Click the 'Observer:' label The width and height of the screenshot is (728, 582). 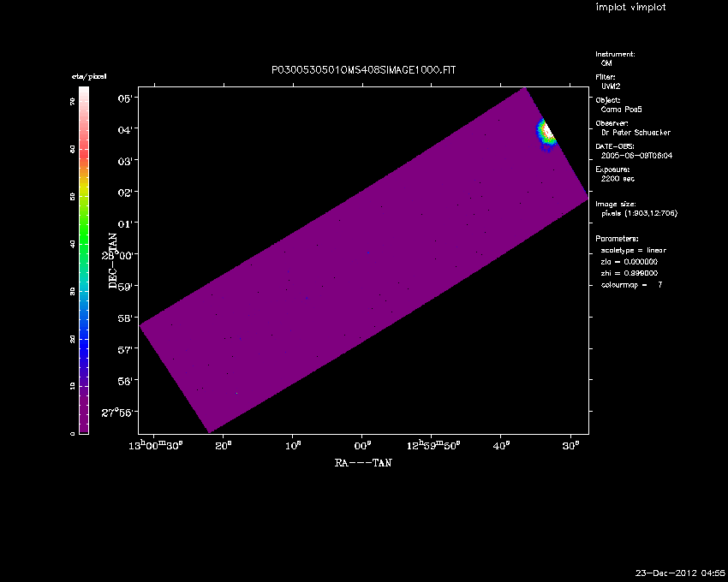click(612, 123)
